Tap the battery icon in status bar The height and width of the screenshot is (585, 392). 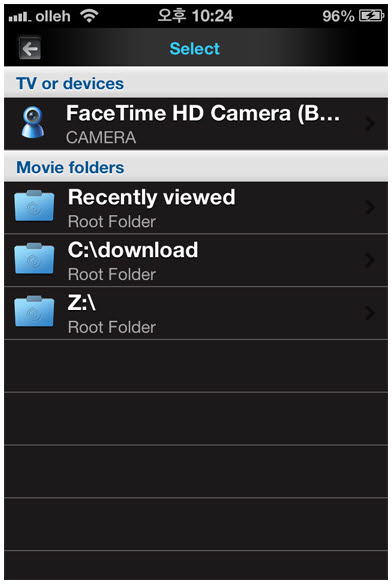point(371,16)
